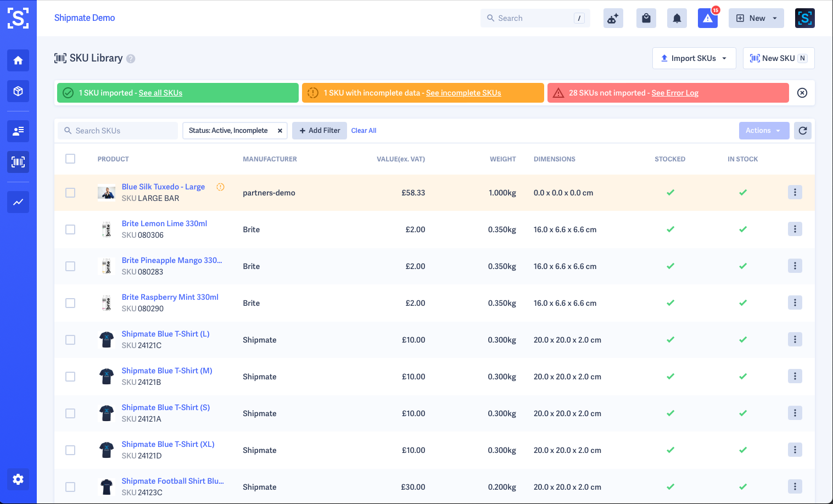Open row menu for Shipmate Blue T-Shirt (L)

795,339
